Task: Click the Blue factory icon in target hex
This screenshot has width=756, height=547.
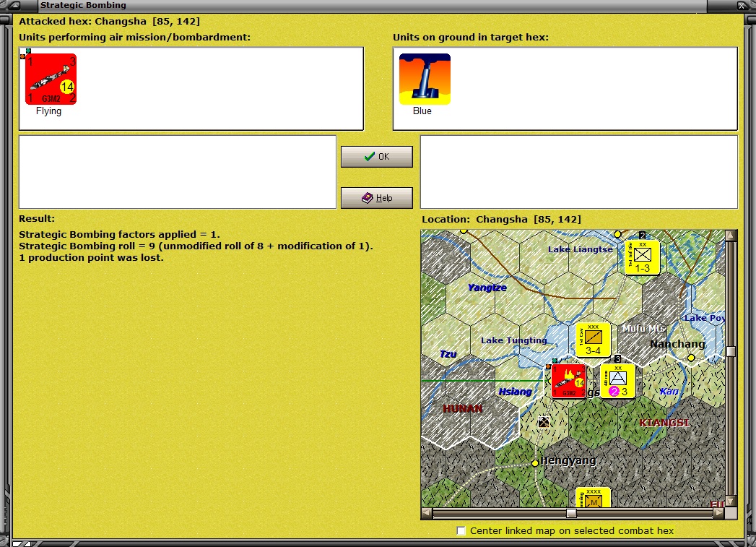Action: (425, 79)
